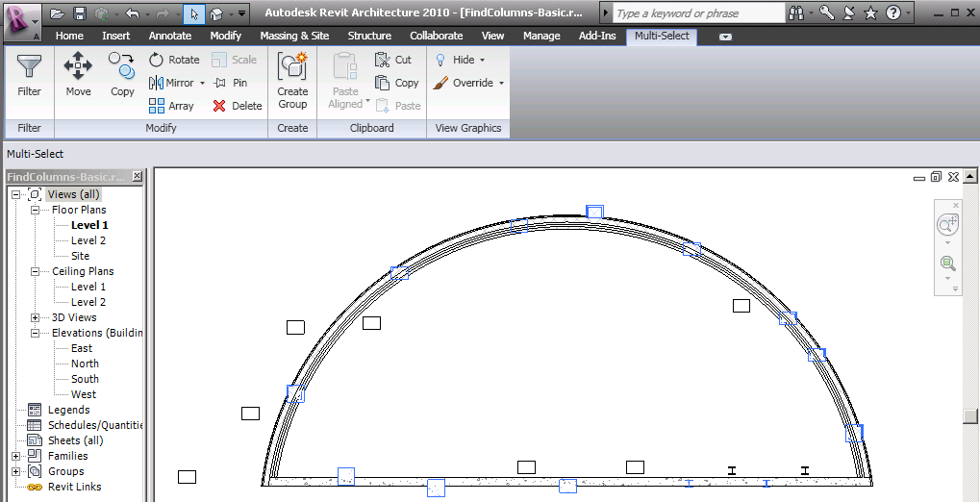This screenshot has width=980, height=502.
Task: Select the Move tool
Action: pyautogui.click(x=78, y=76)
